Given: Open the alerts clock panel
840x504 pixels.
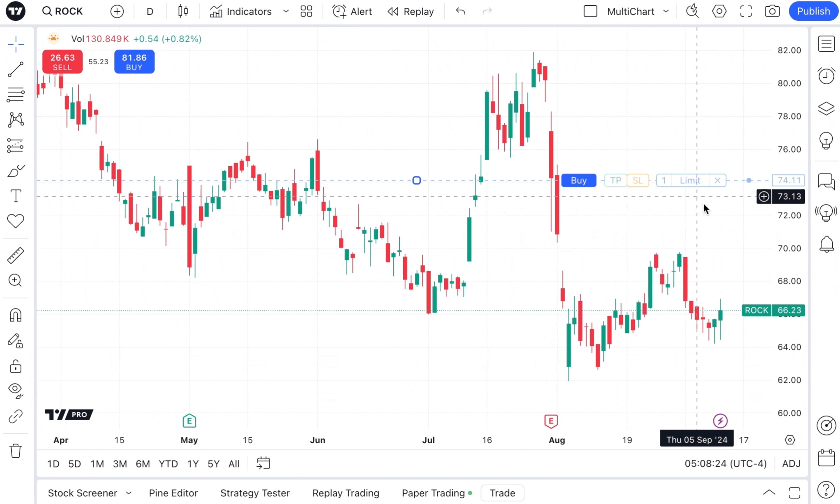Looking at the screenshot, I should pos(826,76).
